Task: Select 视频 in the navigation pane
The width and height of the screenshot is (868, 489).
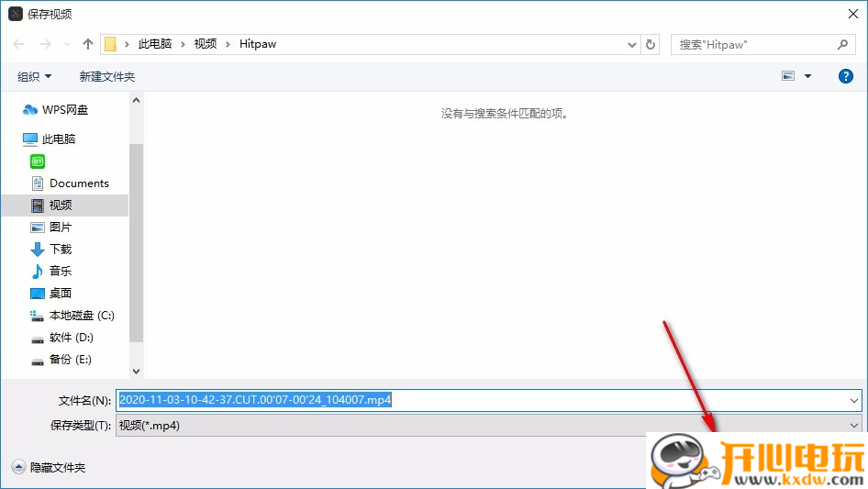Action: pyautogui.click(x=61, y=206)
